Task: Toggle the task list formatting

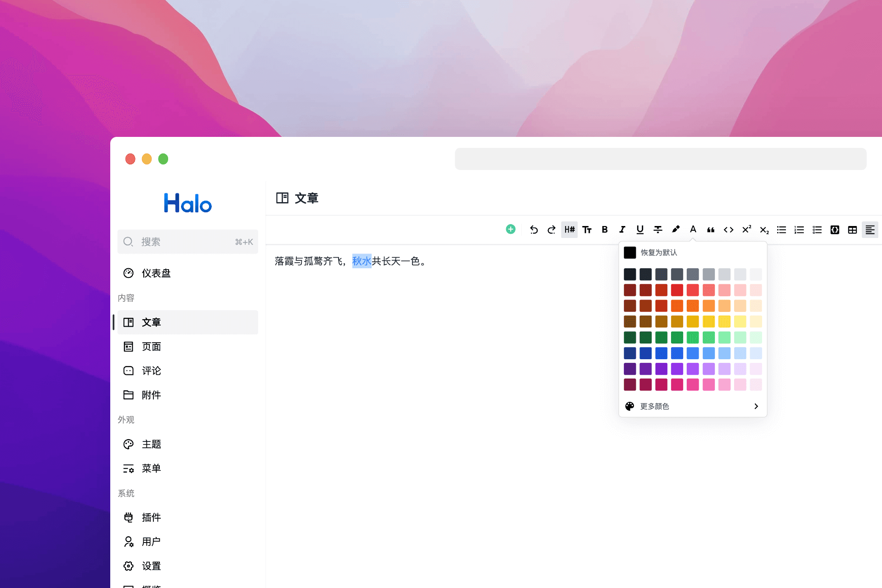Action: 817,230
